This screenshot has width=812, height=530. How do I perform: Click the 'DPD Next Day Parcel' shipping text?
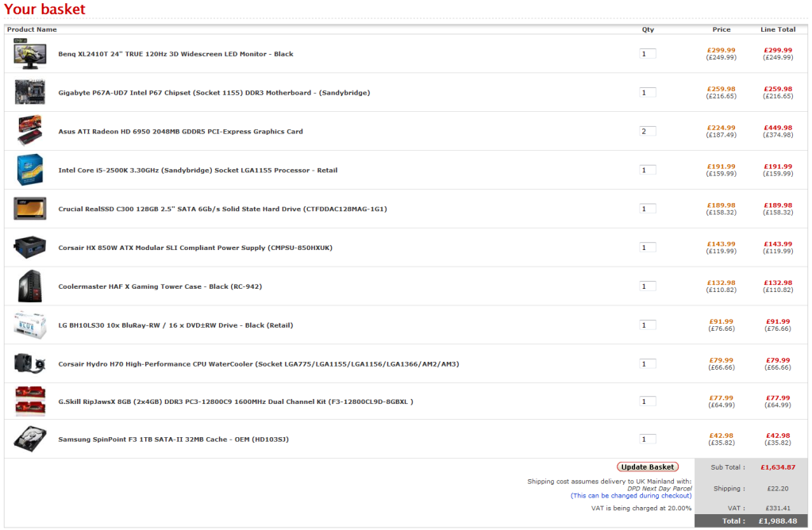[660, 489]
